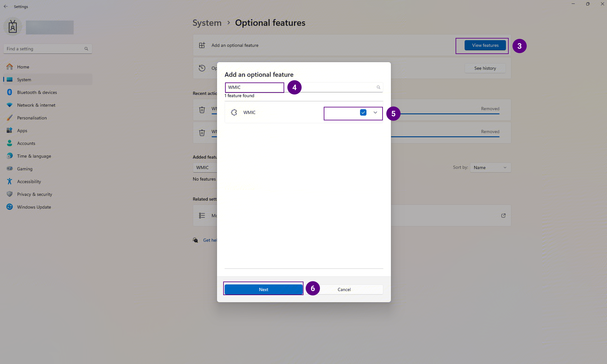Click the Time & language globe icon
Screen dimensions: 607x364
10,156
